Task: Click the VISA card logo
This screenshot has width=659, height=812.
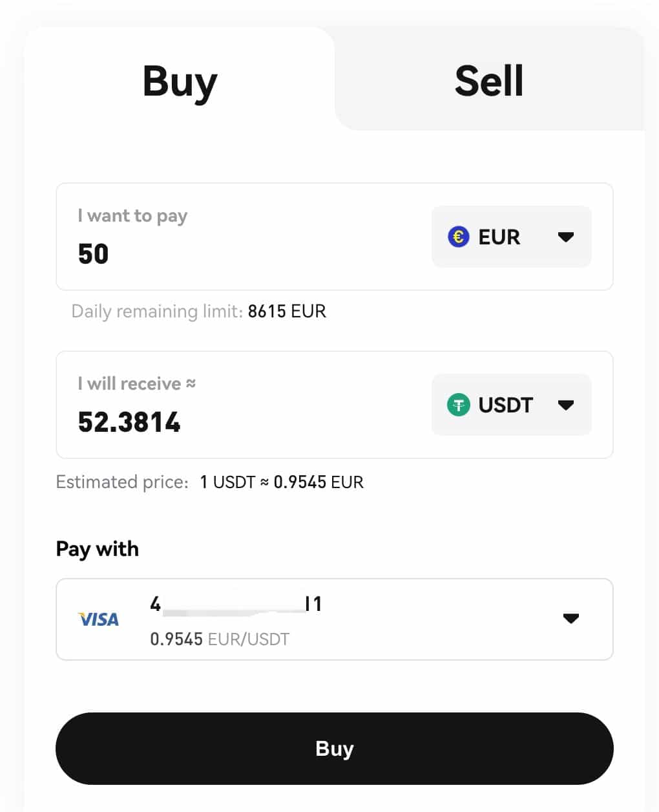Action: click(98, 619)
